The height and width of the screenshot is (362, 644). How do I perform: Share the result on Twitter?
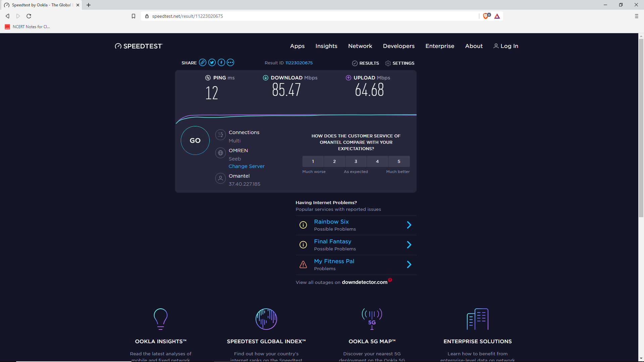[x=212, y=62]
